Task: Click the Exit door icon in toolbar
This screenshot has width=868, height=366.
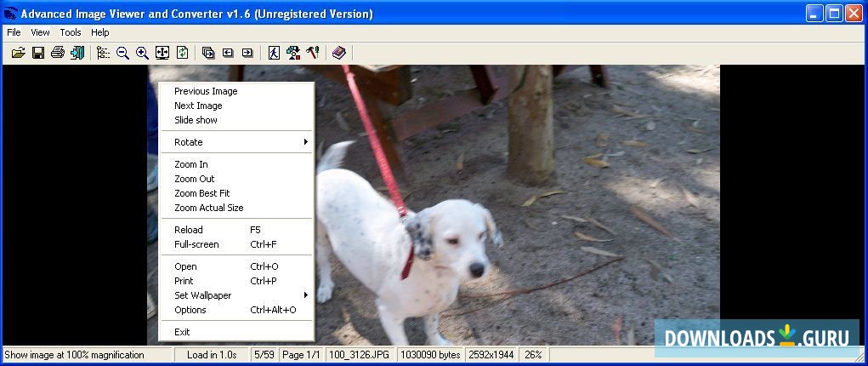Action: pos(77,53)
